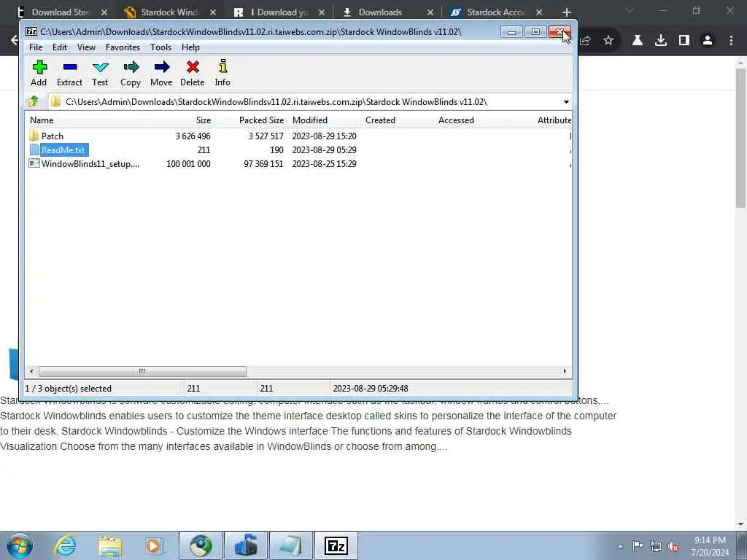Viewport: 747px width, 560px height.
Task: Open the Help menu
Action: [190, 47]
